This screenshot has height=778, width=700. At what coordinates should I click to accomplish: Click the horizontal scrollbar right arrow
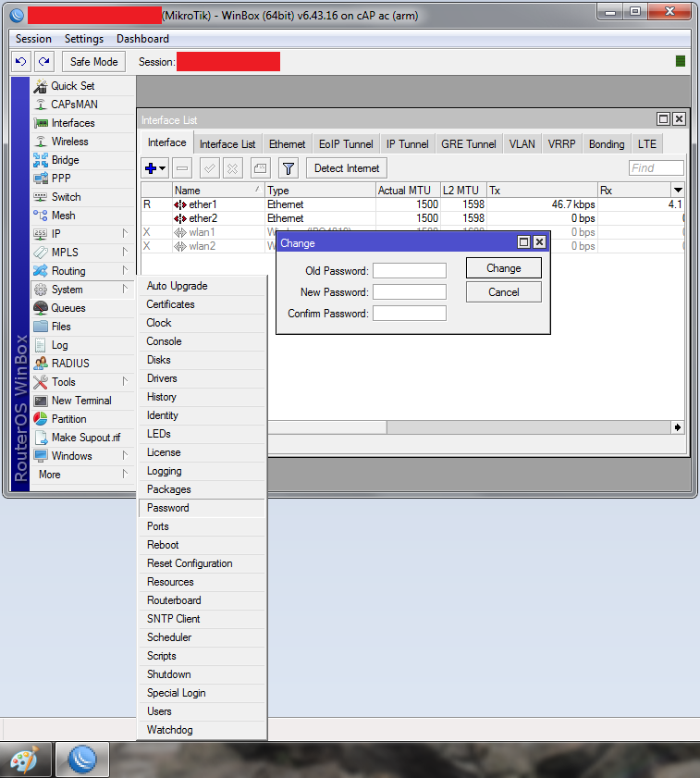pyautogui.click(x=678, y=427)
